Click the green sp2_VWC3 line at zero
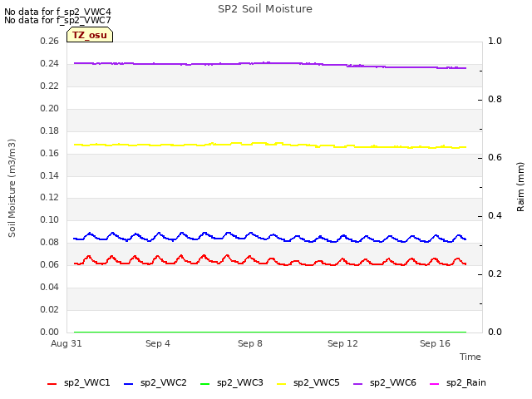 270,332
